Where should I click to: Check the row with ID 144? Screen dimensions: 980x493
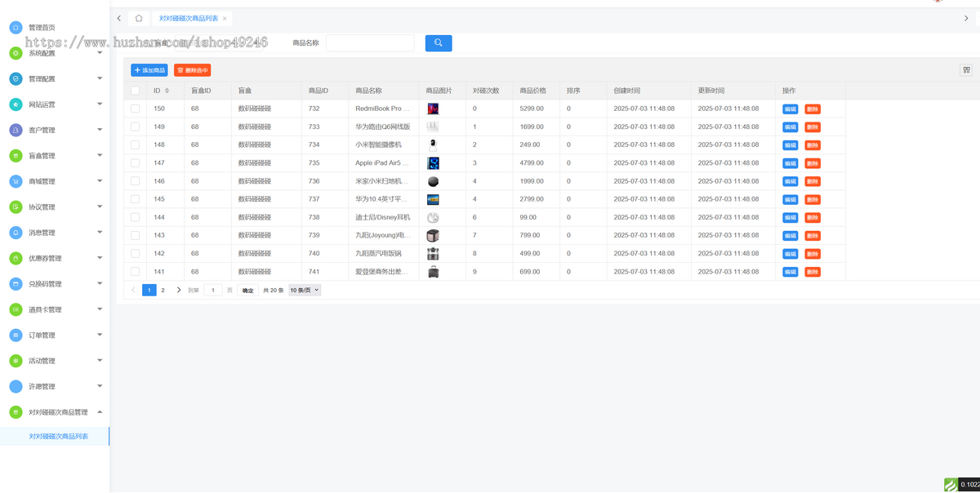pyautogui.click(x=135, y=217)
